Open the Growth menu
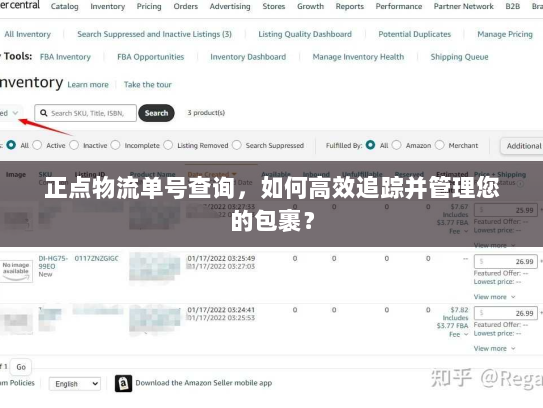 [x=310, y=6]
